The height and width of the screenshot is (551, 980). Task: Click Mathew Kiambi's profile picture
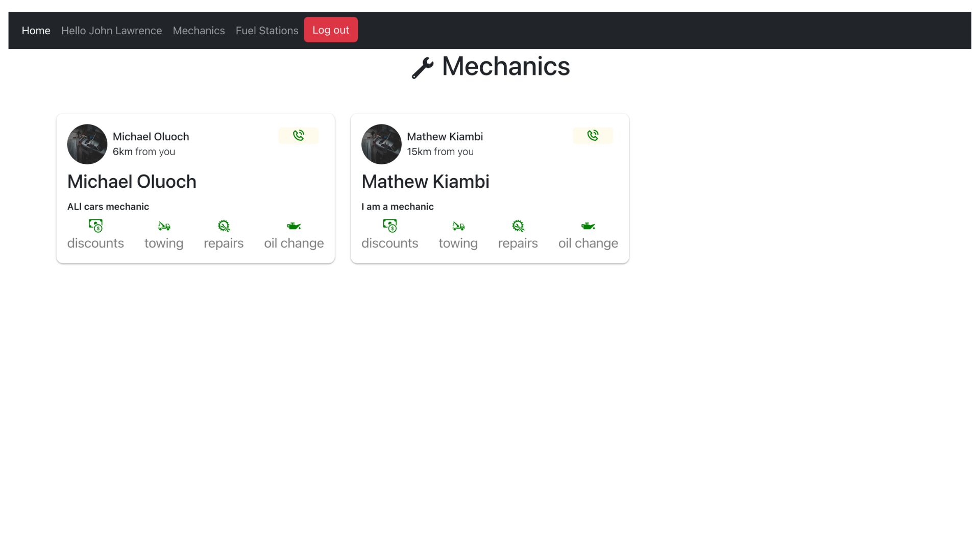tap(381, 144)
